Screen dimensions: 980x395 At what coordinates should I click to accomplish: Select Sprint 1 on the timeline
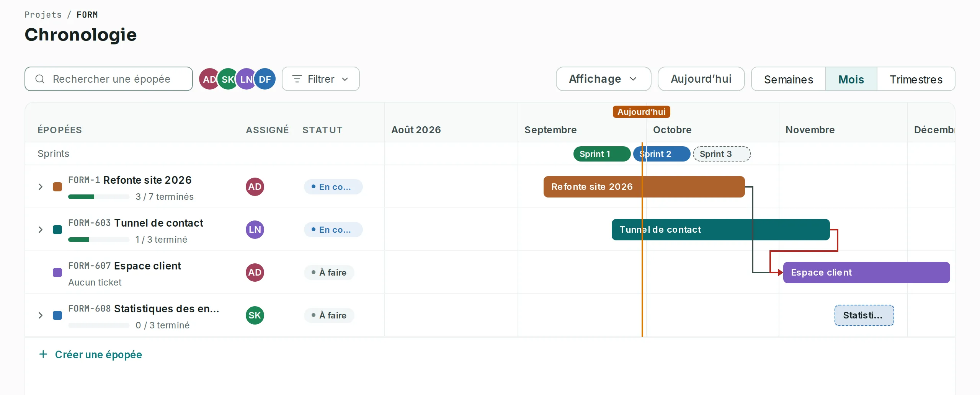coord(602,154)
